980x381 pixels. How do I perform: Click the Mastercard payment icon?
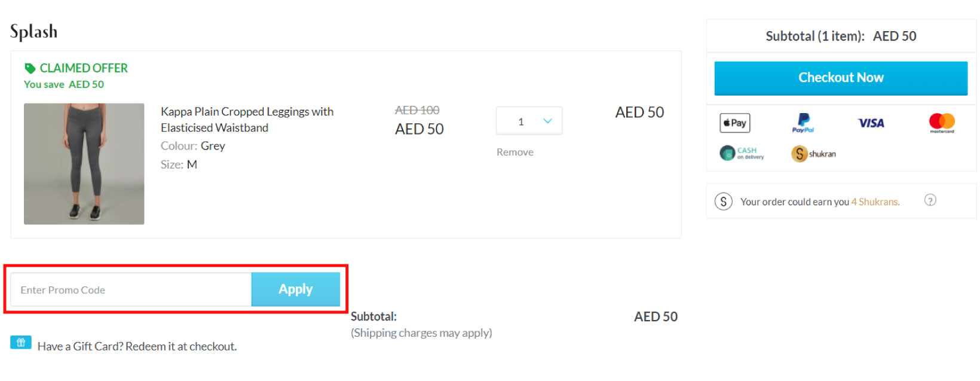coord(941,123)
